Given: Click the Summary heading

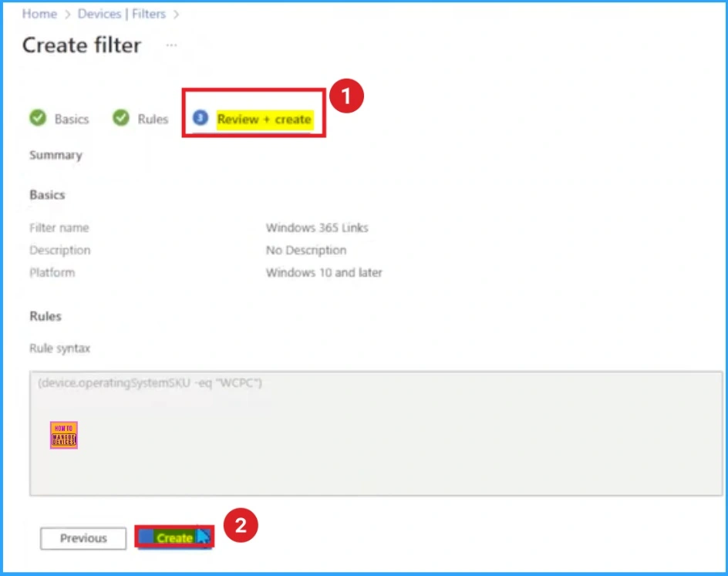Looking at the screenshot, I should click(56, 155).
